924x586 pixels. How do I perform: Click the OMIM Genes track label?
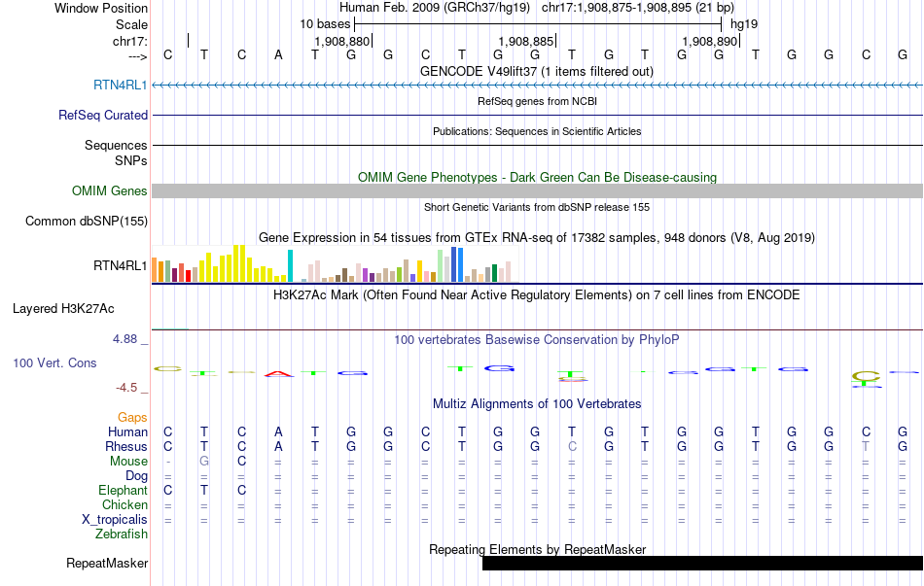(x=109, y=191)
